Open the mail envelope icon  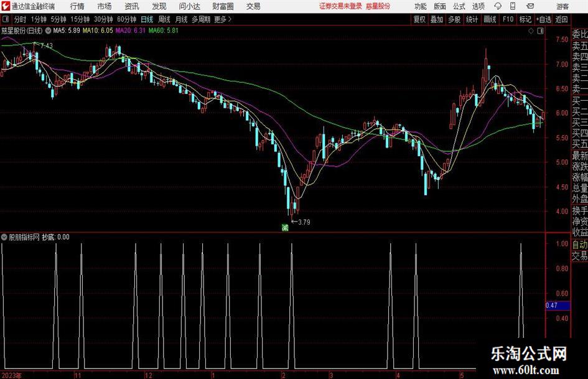(x=530, y=6)
